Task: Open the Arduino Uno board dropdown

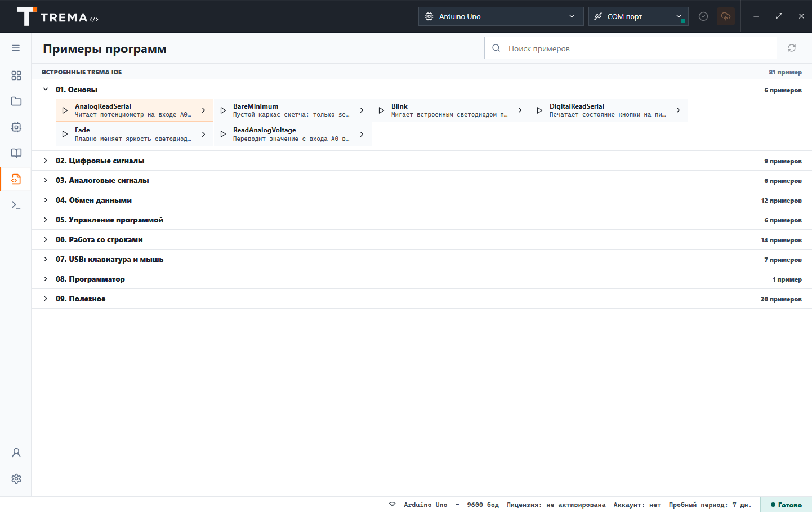Action: tap(500, 16)
